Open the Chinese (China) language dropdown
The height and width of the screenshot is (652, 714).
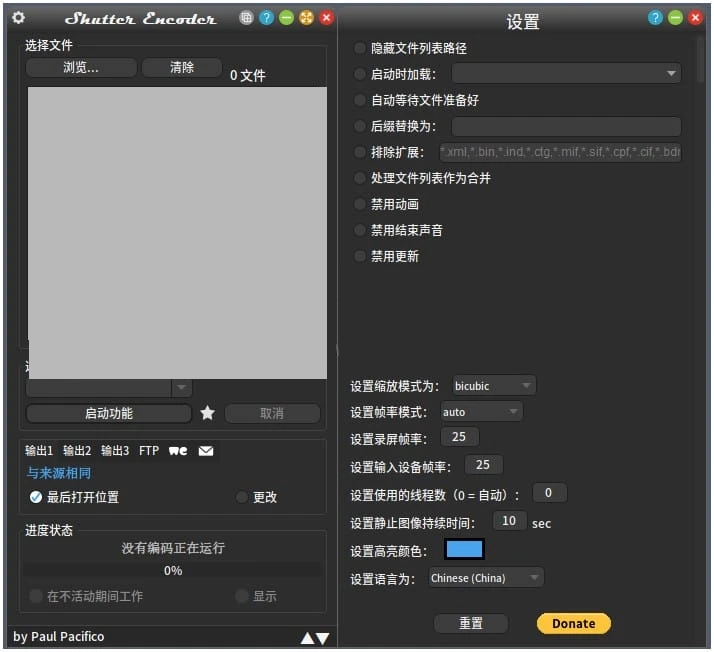point(485,578)
